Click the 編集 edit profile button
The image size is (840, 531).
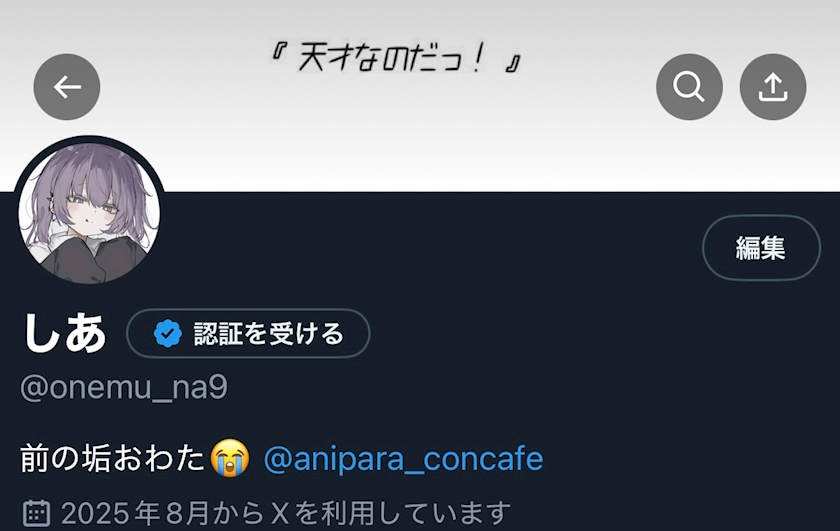761,248
